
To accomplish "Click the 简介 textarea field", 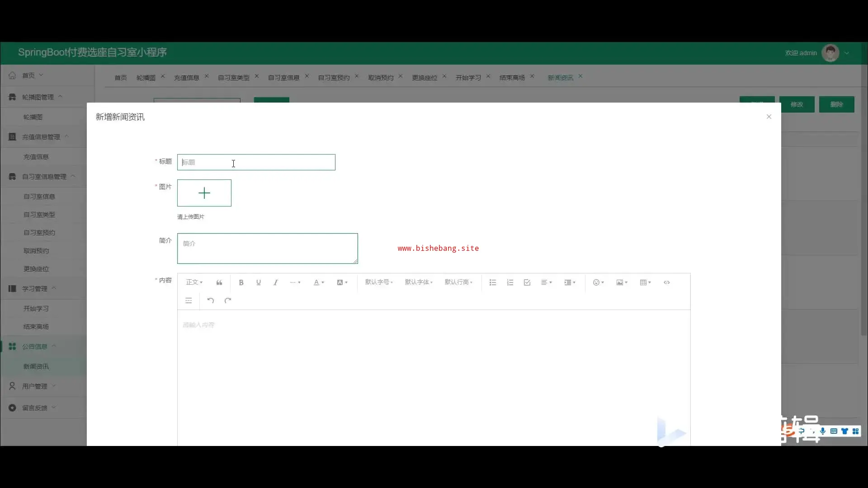I will pos(267,249).
